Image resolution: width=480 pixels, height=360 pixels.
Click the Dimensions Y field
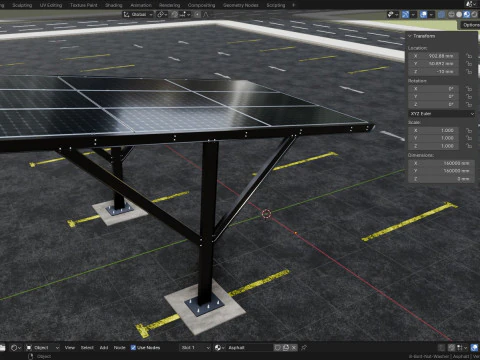[x=442, y=171]
